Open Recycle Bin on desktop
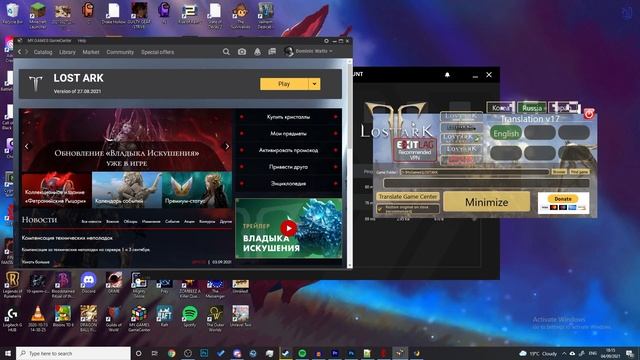Image resolution: width=640 pixels, height=360 pixels. 12,14
